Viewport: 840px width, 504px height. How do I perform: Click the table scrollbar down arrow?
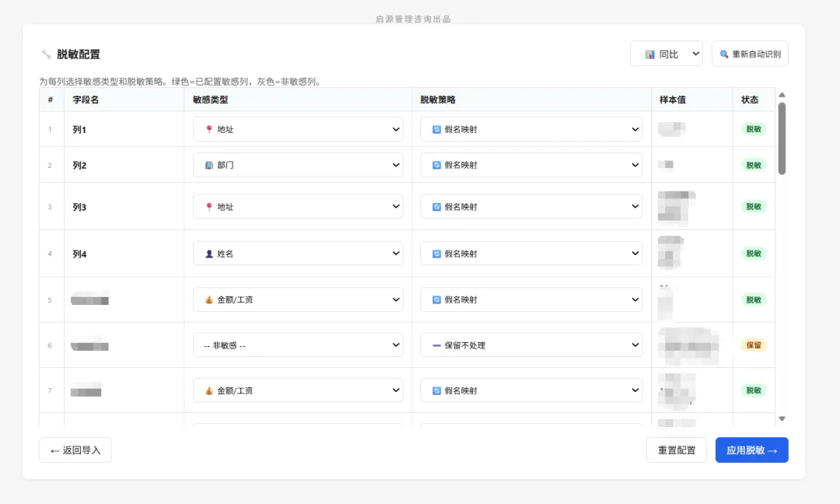tap(782, 419)
